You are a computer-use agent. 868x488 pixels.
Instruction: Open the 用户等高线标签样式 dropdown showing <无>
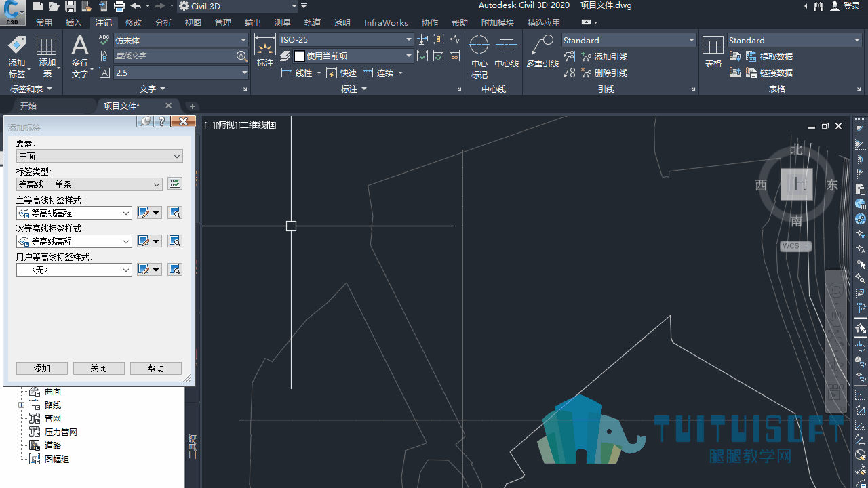[x=74, y=270]
